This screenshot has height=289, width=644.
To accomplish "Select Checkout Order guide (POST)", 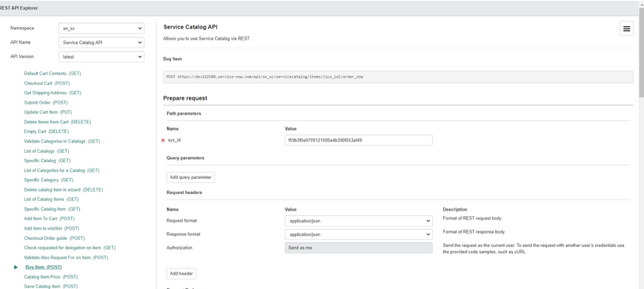I will coord(55,238).
